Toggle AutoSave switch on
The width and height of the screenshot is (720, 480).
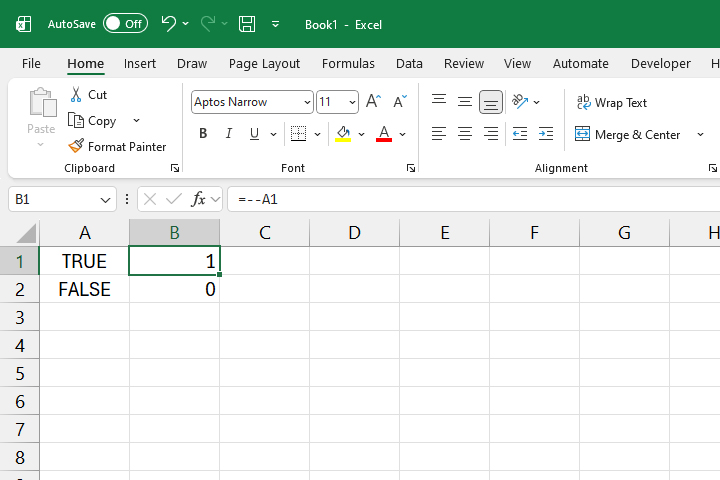click(125, 23)
